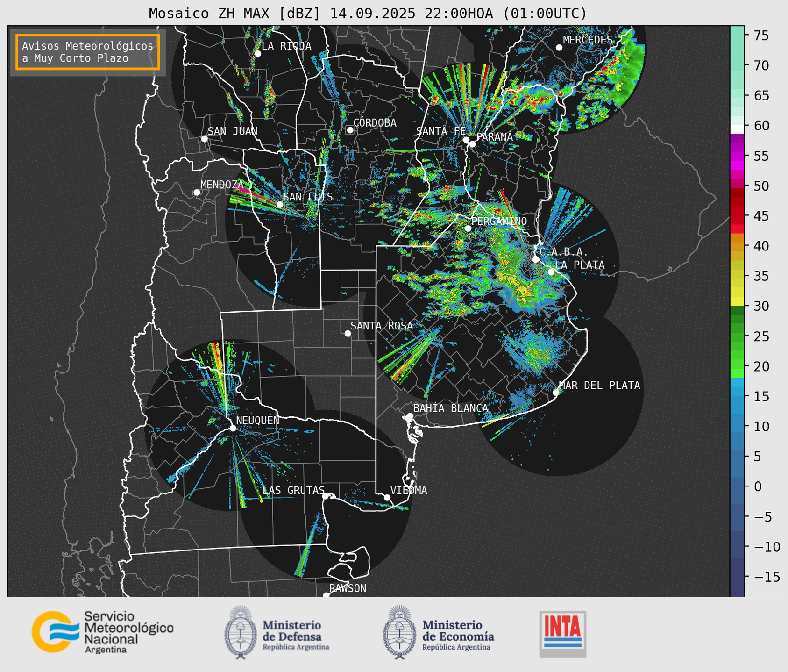
Task: Click the La Plata city marker dot
Action: tap(551, 272)
